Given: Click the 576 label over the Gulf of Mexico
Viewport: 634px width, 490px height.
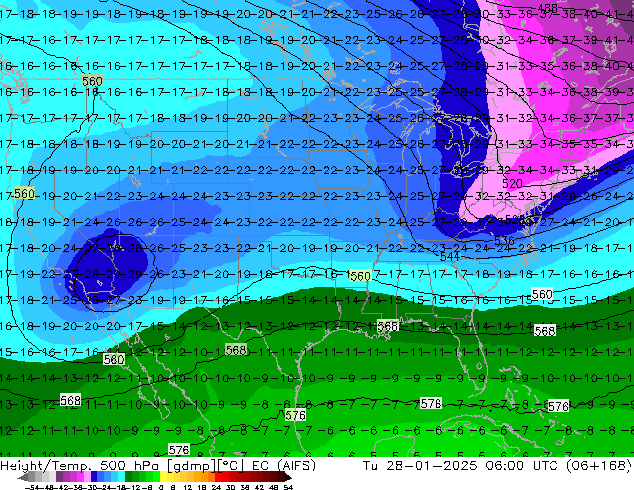Looking at the screenshot, I should (x=295, y=415).
